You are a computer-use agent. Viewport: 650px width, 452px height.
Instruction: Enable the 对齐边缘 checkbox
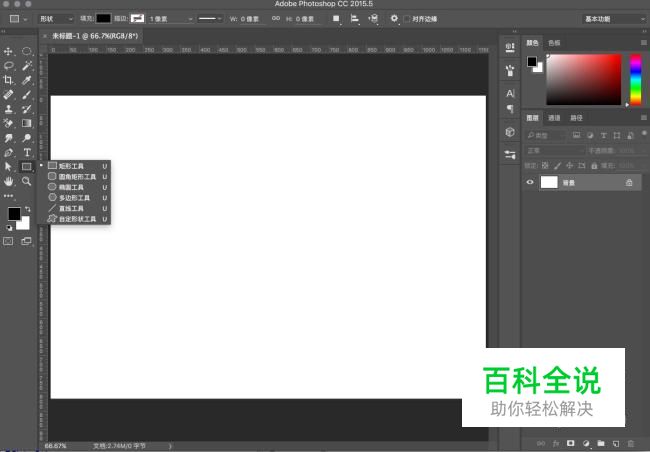point(408,19)
